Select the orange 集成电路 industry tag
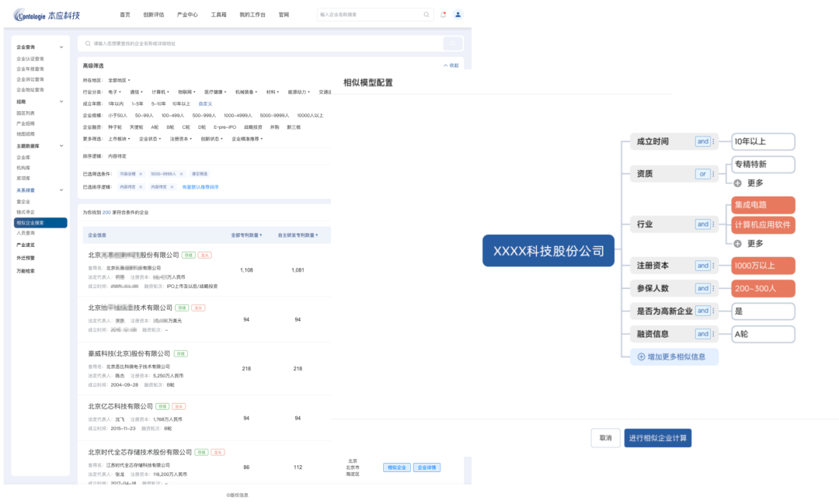 click(762, 205)
